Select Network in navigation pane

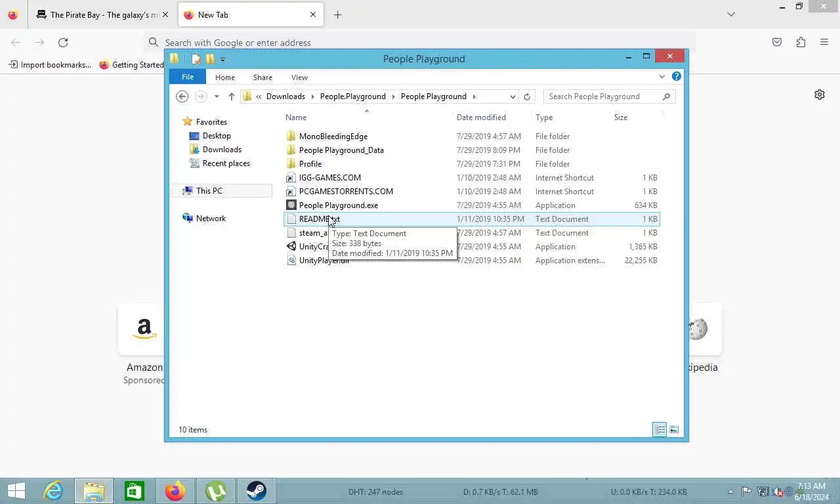click(211, 219)
